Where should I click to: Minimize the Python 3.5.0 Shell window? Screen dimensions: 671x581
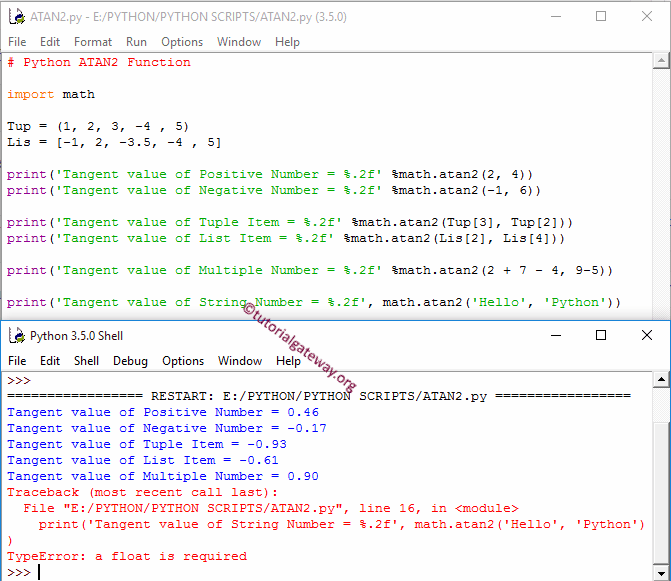coord(555,335)
